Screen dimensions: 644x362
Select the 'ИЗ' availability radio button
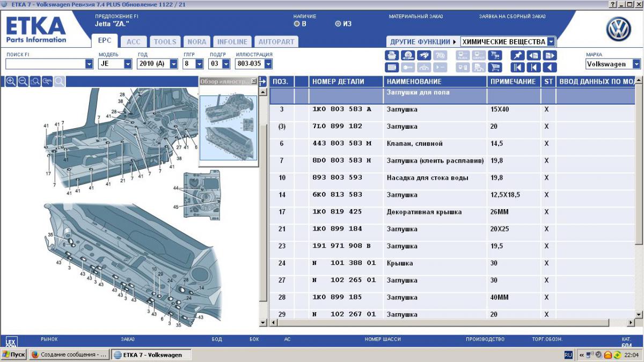click(x=338, y=24)
